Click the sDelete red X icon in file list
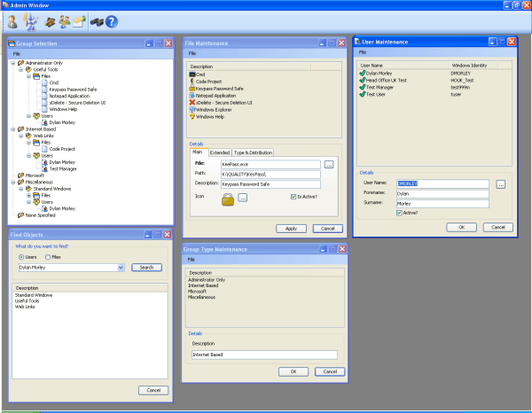 pos(192,102)
